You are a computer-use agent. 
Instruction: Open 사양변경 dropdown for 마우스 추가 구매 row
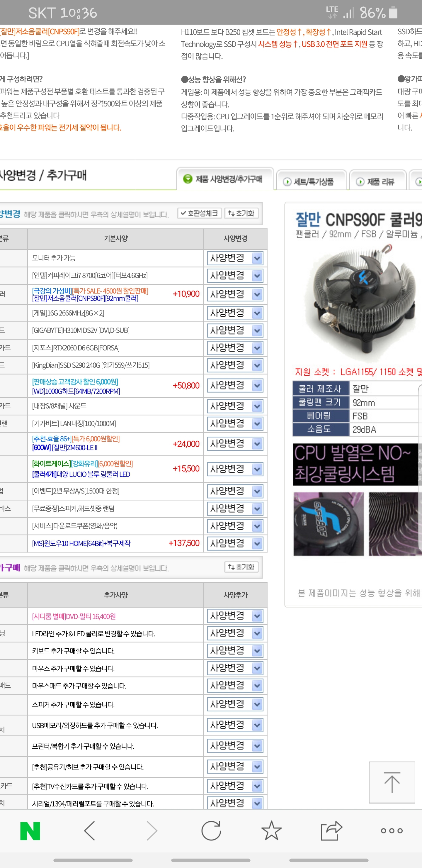[235, 668]
